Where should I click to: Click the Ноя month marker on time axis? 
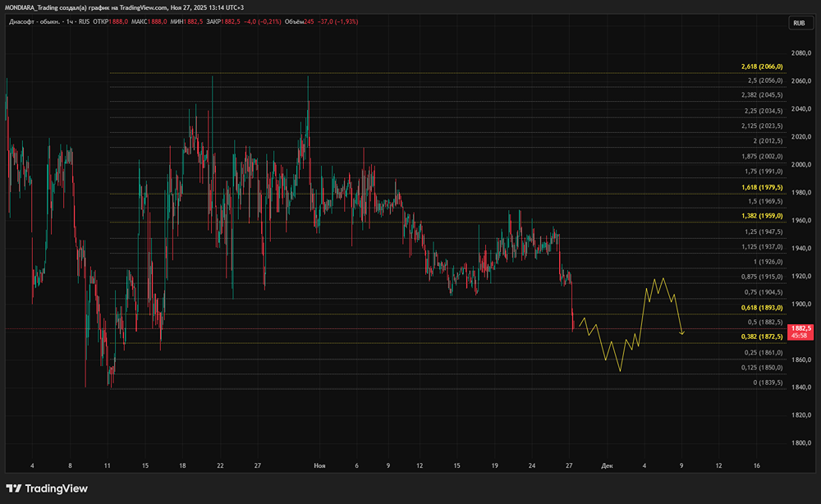pyautogui.click(x=319, y=465)
